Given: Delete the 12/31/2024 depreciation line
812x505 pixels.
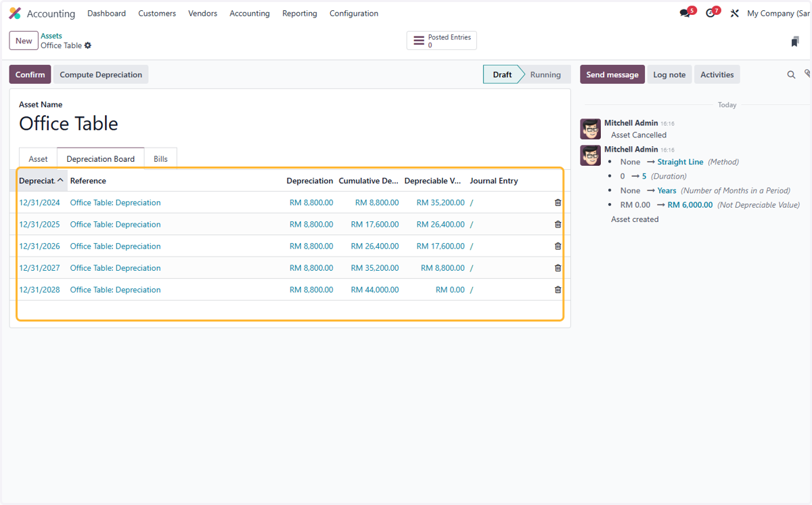Looking at the screenshot, I should pyautogui.click(x=558, y=202).
